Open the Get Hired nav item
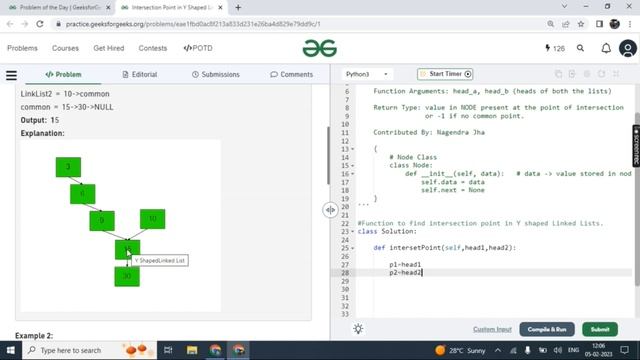640x360 pixels. pos(109,48)
